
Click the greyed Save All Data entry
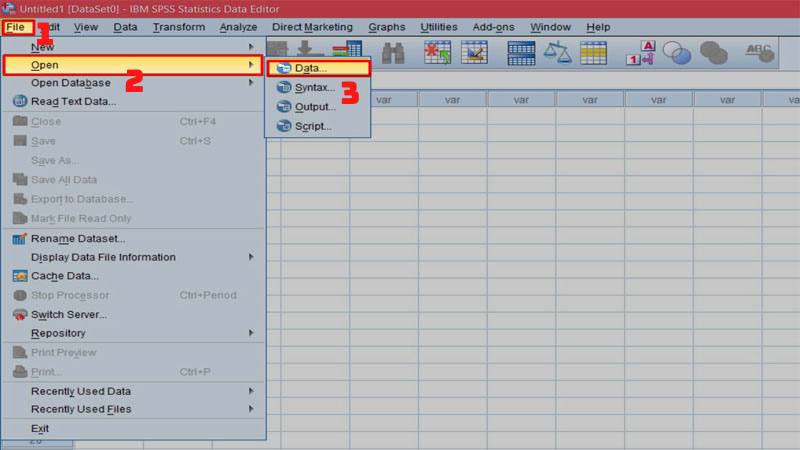click(134, 180)
